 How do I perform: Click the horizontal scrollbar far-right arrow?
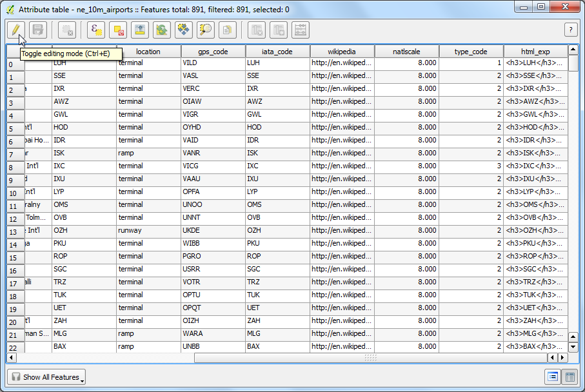(x=562, y=358)
